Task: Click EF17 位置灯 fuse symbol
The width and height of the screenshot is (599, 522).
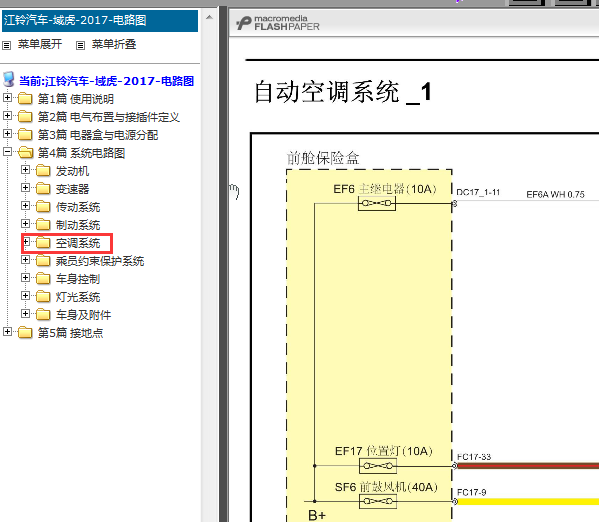Action: [x=378, y=466]
